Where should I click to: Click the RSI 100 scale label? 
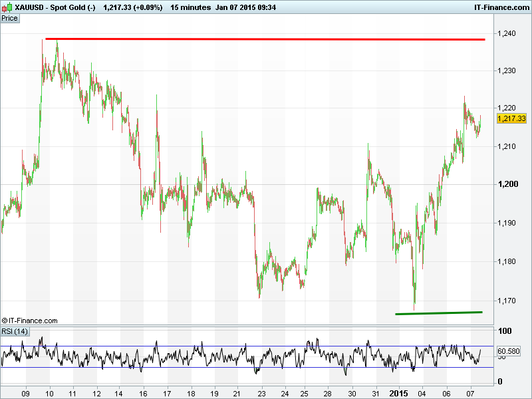(x=505, y=331)
